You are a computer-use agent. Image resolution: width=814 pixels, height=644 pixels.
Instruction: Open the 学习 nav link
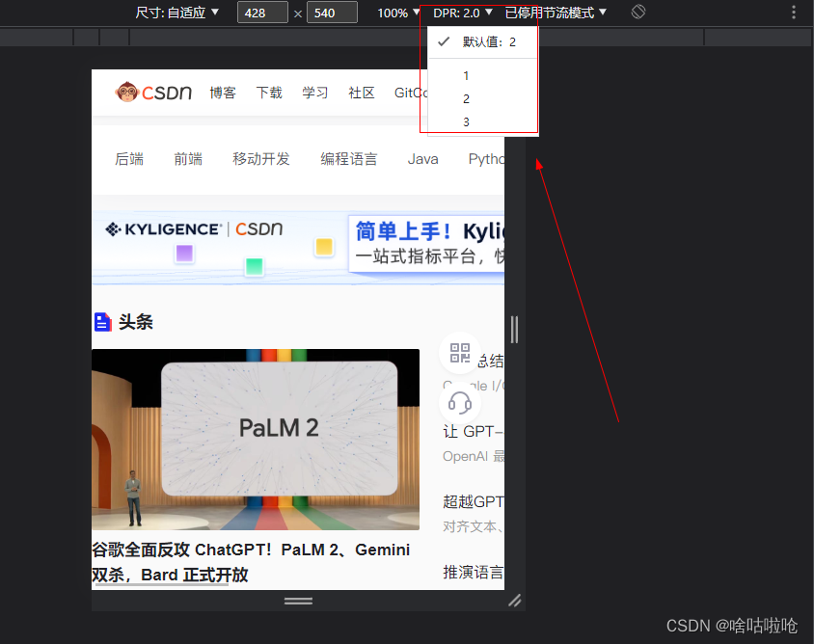[315, 93]
